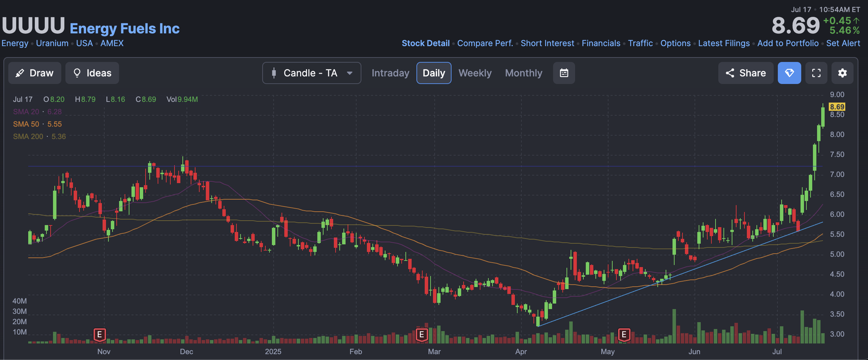Open the Draw tool

35,73
